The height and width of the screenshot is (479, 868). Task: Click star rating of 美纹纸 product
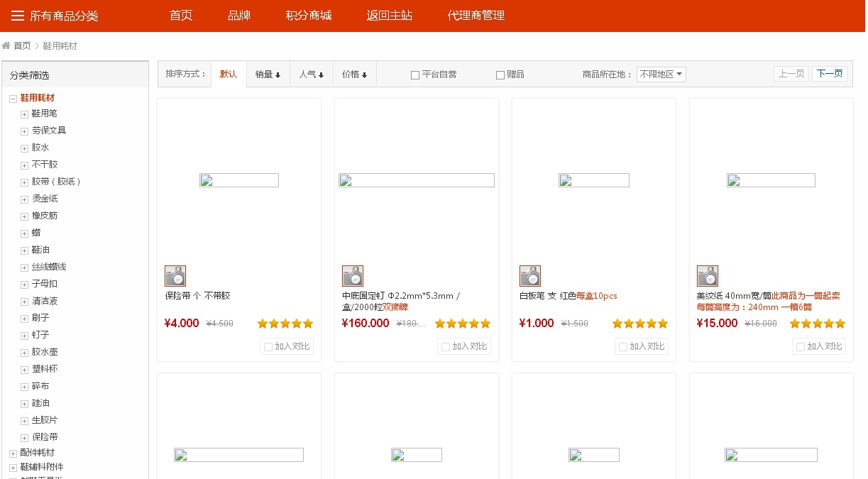tap(818, 324)
